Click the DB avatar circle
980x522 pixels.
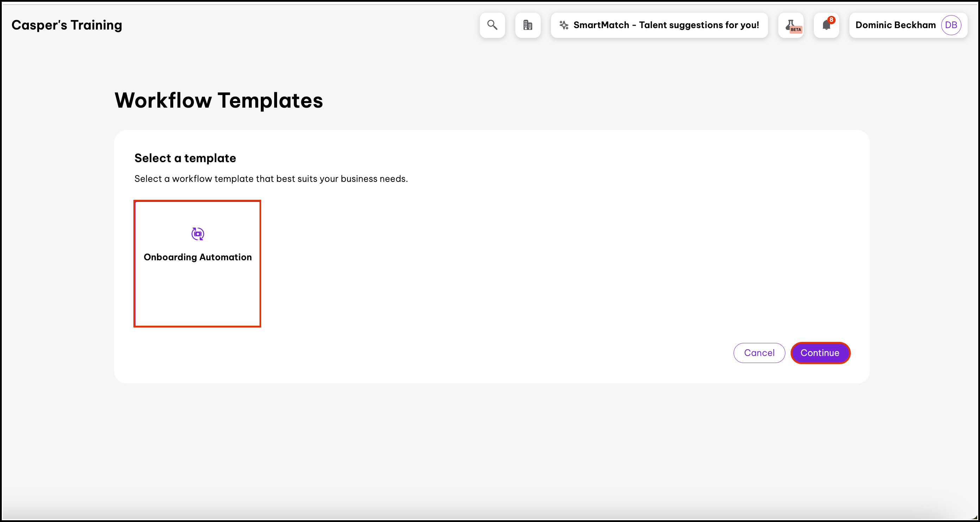951,25
